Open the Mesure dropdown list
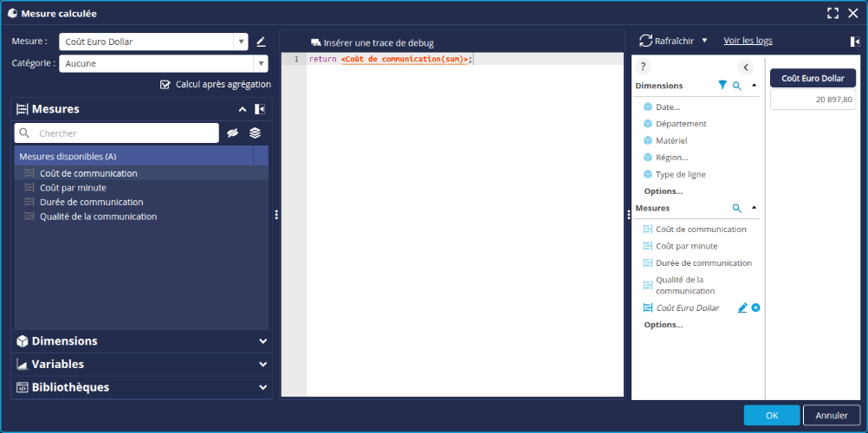The height and width of the screenshot is (433, 868). click(x=240, y=42)
